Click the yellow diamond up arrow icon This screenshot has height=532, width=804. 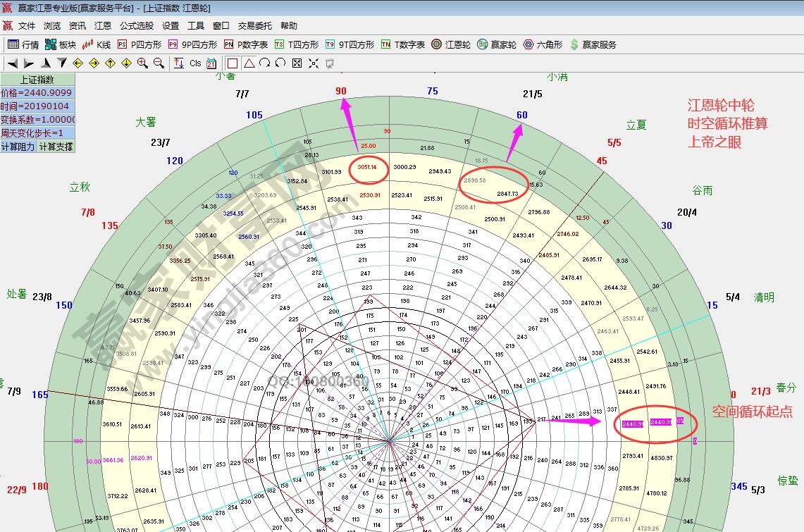(x=110, y=63)
